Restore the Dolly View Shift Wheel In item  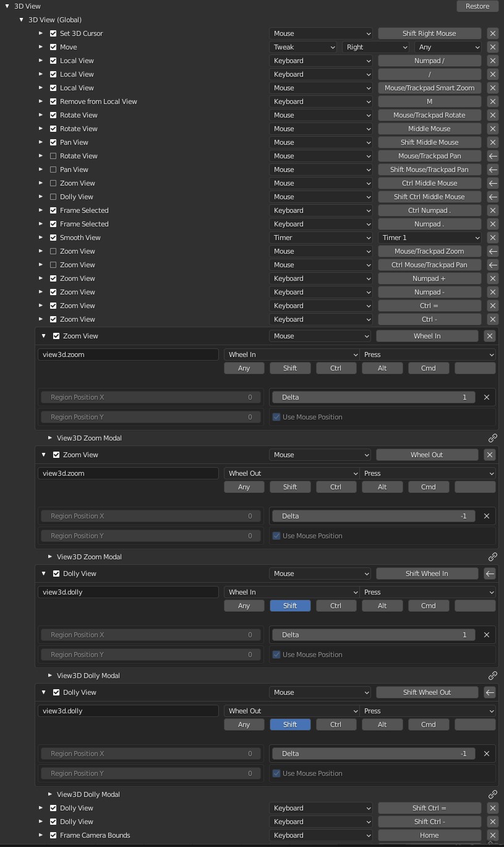click(x=489, y=574)
